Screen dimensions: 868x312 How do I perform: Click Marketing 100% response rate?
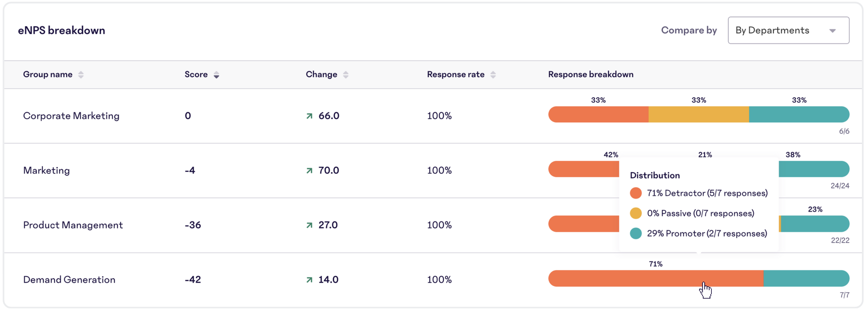point(439,171)
